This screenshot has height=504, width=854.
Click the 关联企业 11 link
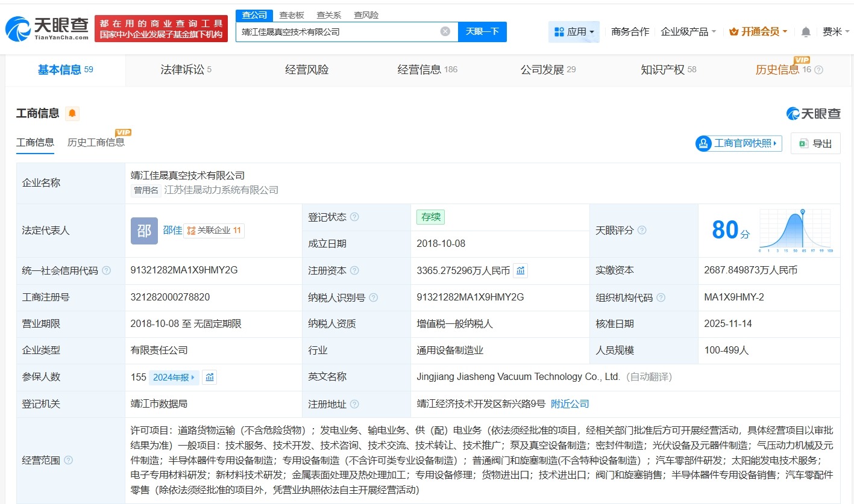pyautogui.click(x=213, y=230)
